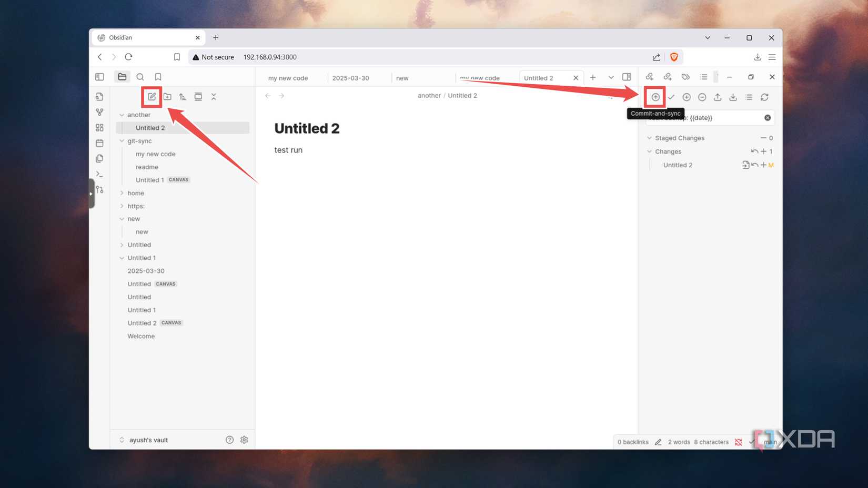Open the search pane
Image resolution: width=868 pixels, height=488 pixels.
[x=140, y=77]
